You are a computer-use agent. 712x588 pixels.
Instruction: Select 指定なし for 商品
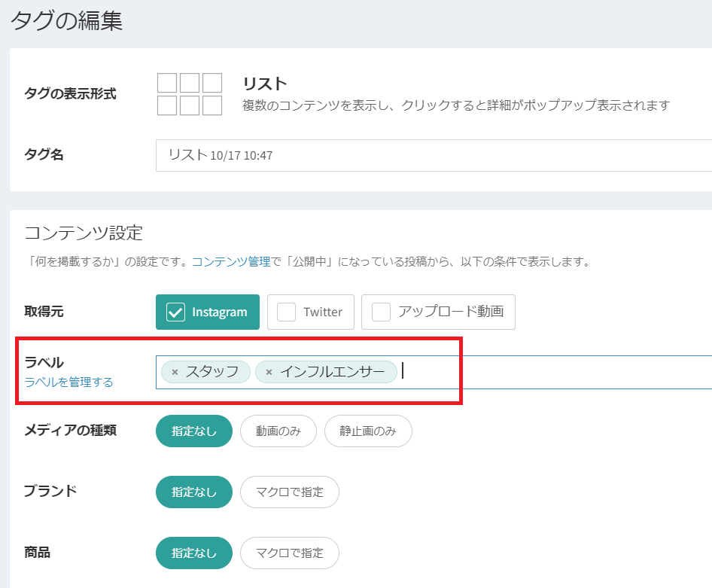(194, 553)
